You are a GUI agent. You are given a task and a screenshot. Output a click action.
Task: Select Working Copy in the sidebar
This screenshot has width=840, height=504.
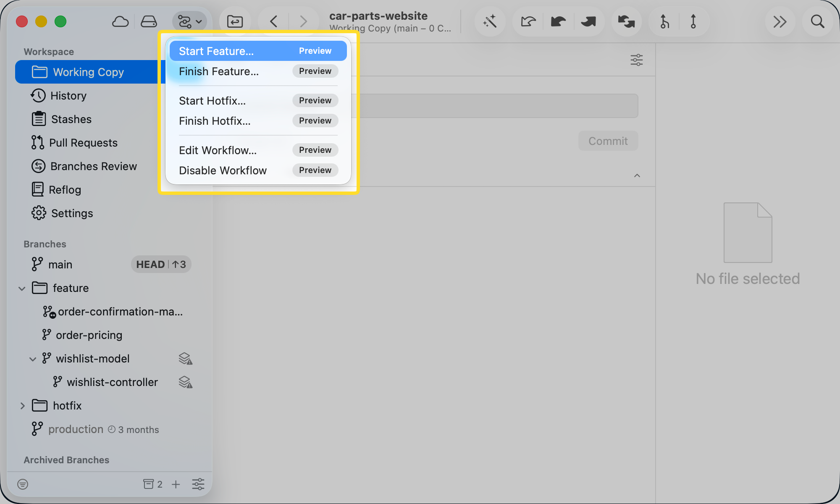click(x=87, y=72)
